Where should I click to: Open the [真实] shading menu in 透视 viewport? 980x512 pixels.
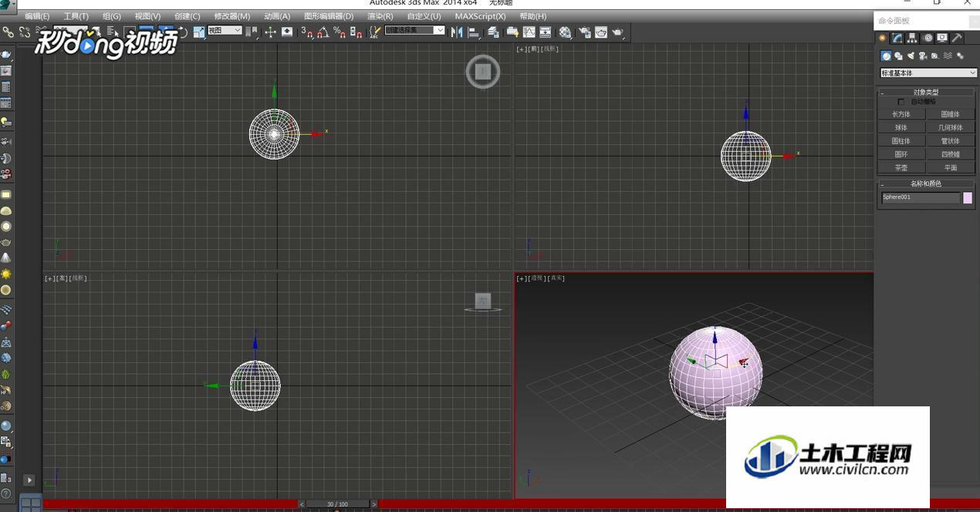(556, 278)
